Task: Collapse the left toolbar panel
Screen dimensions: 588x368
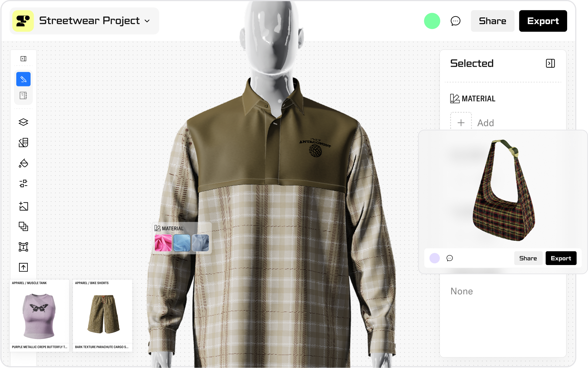Action: tap(23, 59)
